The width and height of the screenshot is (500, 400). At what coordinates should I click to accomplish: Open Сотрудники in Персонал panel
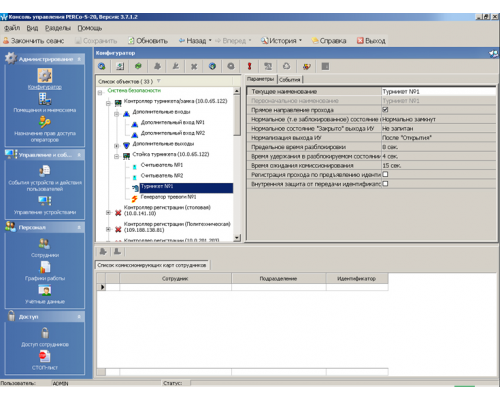tap(45, 248)
